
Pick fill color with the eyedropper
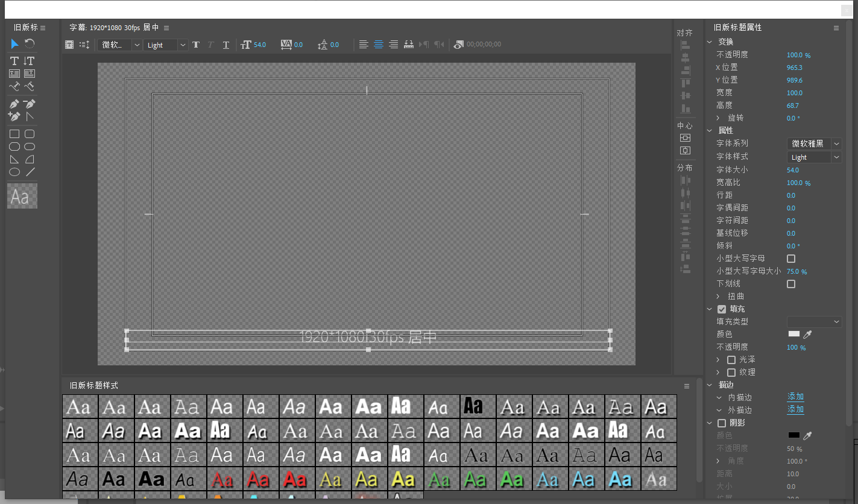tap(808, 334)
